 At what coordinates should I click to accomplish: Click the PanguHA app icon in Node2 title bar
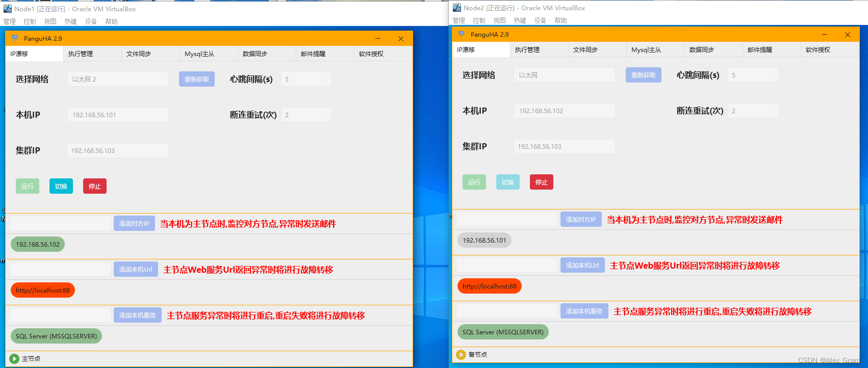pyautogui.click(x=462, y=34)
